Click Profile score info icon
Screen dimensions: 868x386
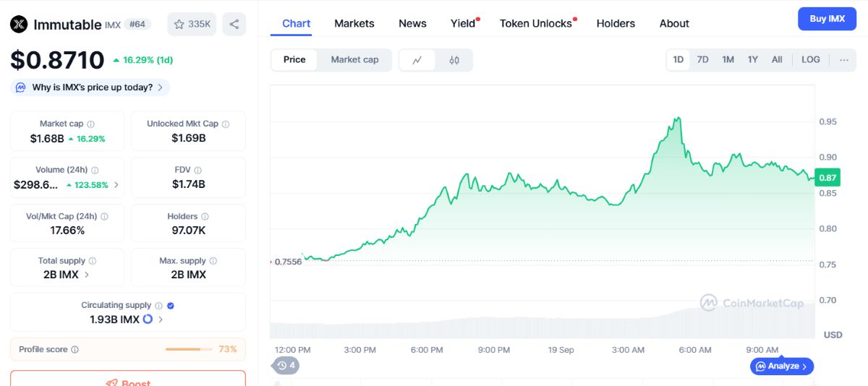75,350
